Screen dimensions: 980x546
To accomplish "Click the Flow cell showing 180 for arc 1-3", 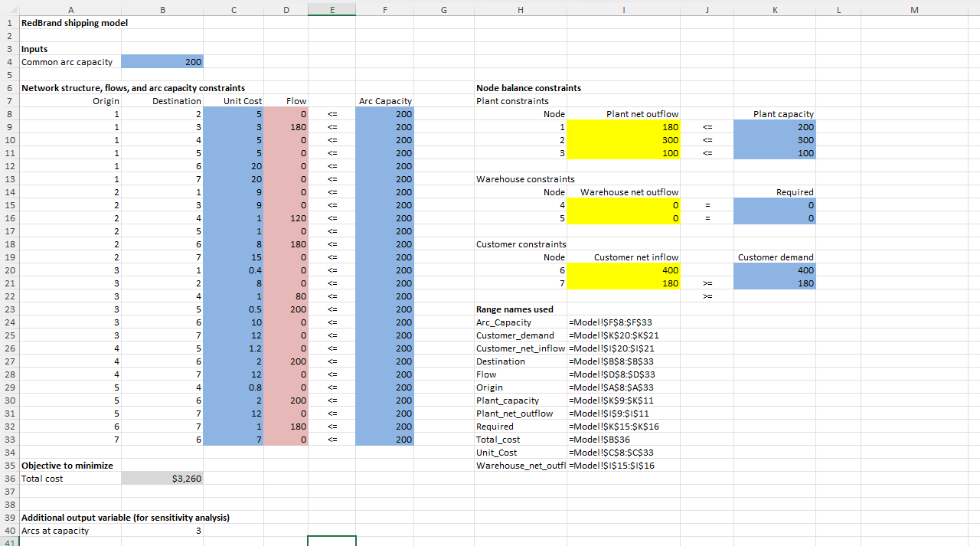I will (286, 126).
